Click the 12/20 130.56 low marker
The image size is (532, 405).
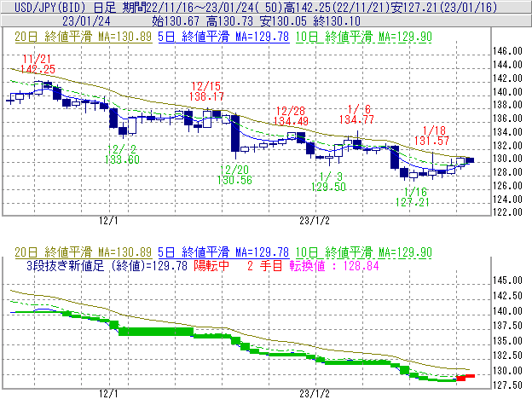coord(234,175)
